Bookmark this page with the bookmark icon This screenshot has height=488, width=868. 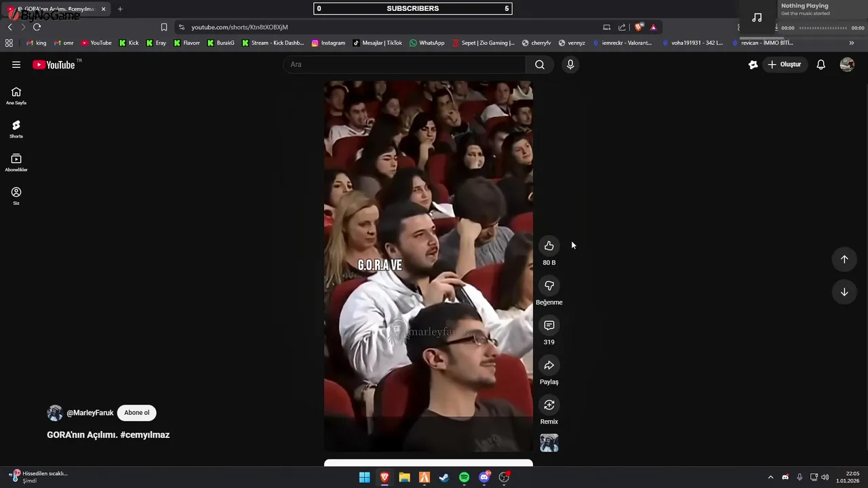tap(163, 27)
